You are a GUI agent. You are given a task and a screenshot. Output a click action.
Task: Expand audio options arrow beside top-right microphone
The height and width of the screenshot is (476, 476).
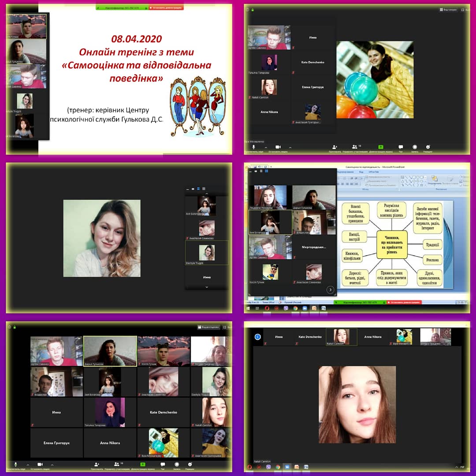[265, 147]
